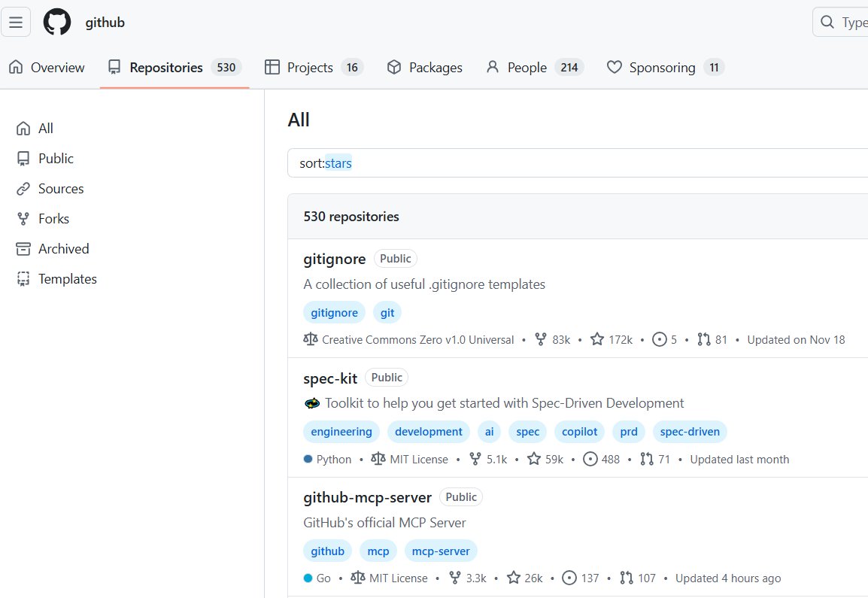Viewport: 868px width, 598px height.
Task: Open the github-mcp-server repository
Action: tap(367, 497)
